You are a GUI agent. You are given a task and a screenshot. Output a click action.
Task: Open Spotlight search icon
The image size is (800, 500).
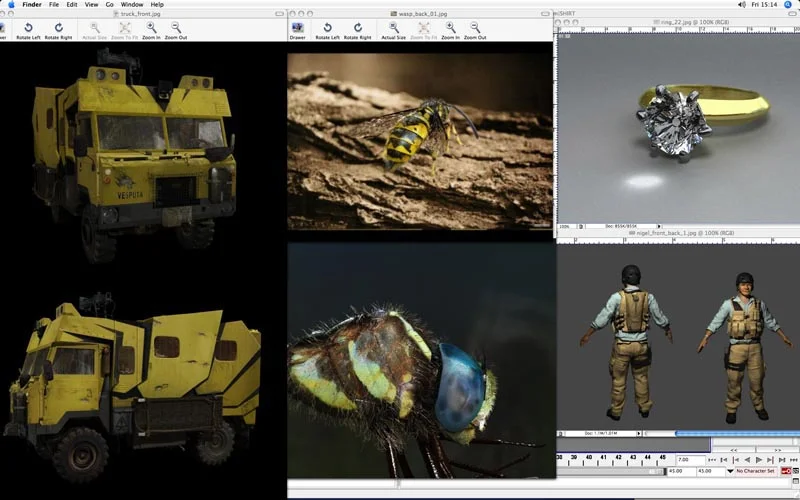point(789,5)
